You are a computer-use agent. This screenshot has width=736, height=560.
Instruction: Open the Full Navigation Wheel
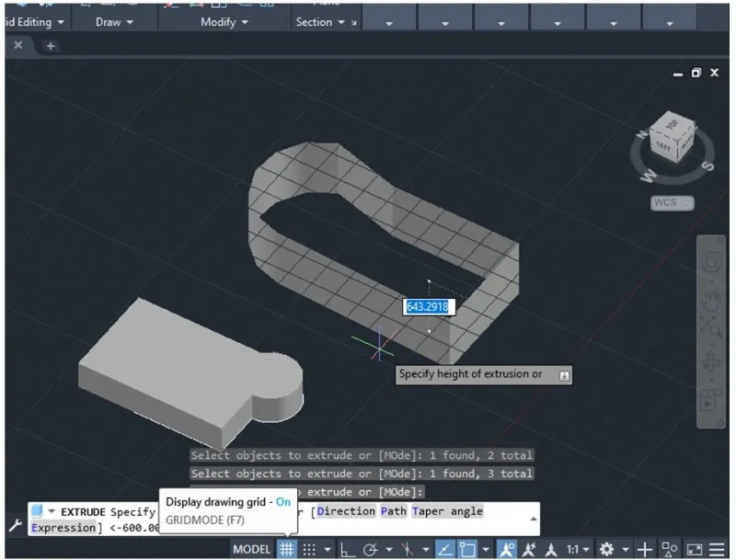(710, 262)
